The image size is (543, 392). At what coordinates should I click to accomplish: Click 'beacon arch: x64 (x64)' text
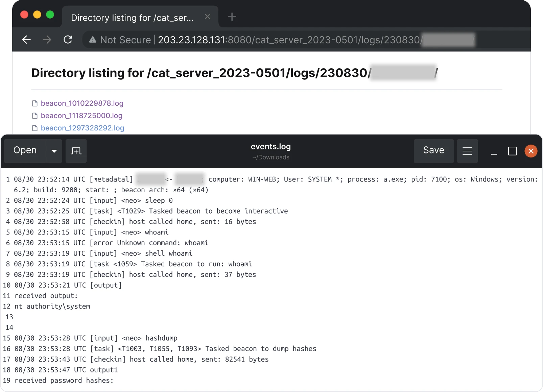(x=165, y=190)
